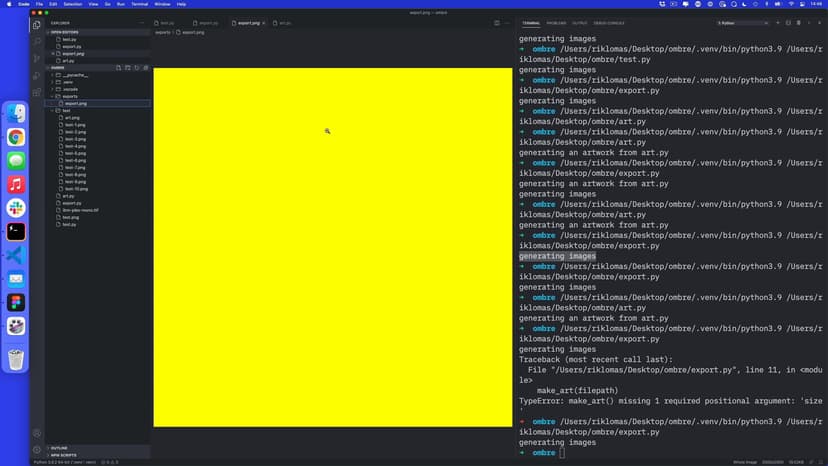Select test-5.png in the file tree
This screenshot has width=828, height=466.
click(x=75, y=153)
